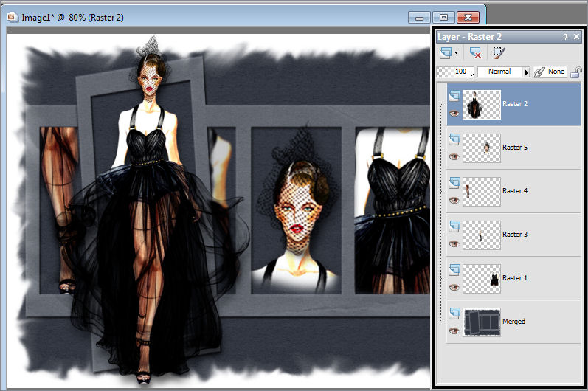Click the Layer - Raster 2 palette title
This screenshot has height=391, width=588.
[x=469, y=37]
